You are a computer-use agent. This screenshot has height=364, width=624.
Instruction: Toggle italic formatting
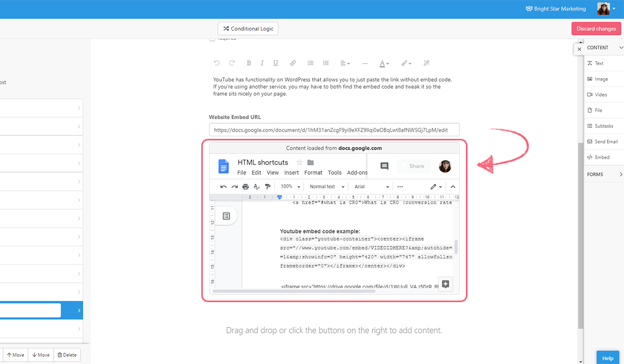[x=262, y=63]
